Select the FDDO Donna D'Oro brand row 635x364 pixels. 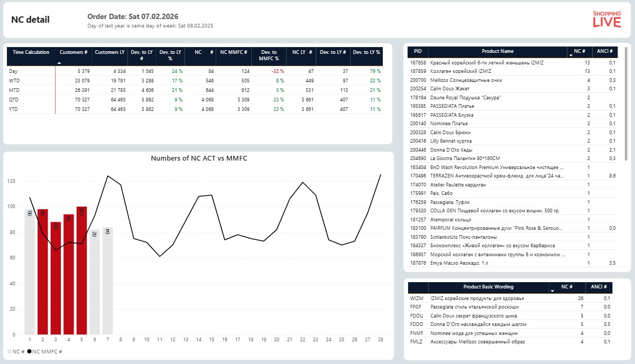(x=511, y=324)
